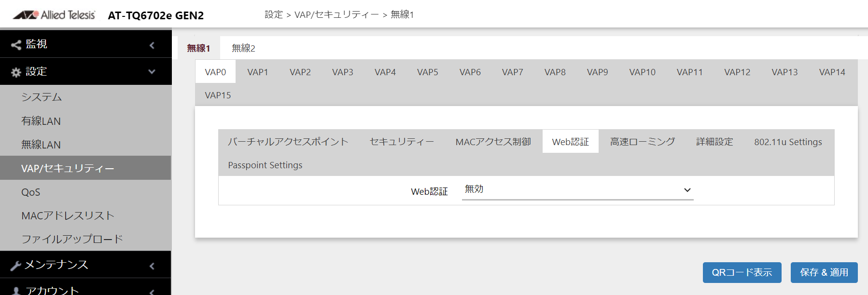Select the VAP4 tab
Viewport: 868px width, 295px height.
pos(385,72)
